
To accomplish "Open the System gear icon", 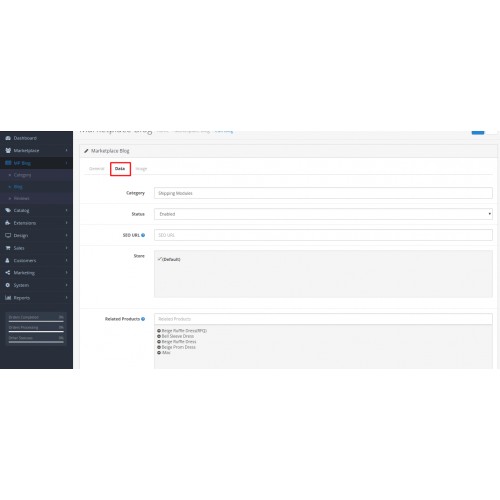I will tap(8, 285).
